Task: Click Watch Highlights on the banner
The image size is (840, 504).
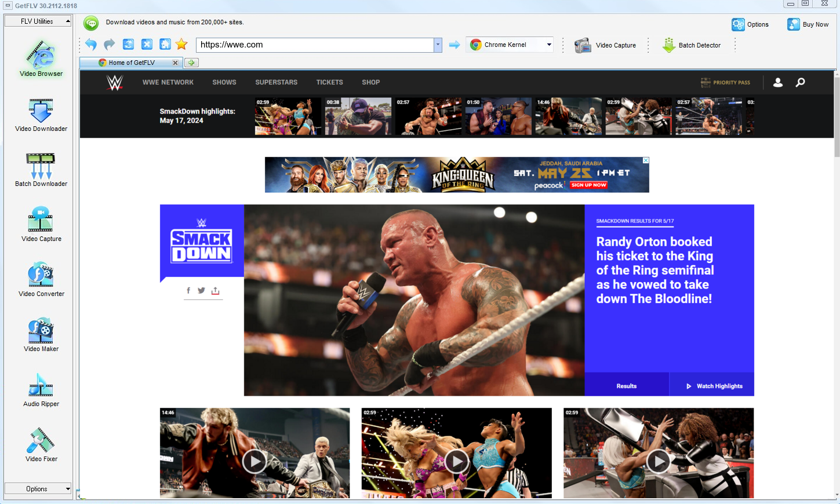Action: pyautogui.click(x=712, y=386)
